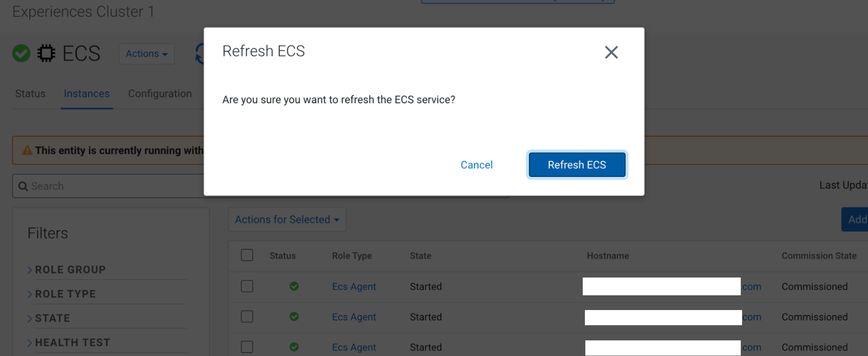Screen dimensions: 868x356
Task: Confirm with the Refresh ECS button
Action: [577, 165]
